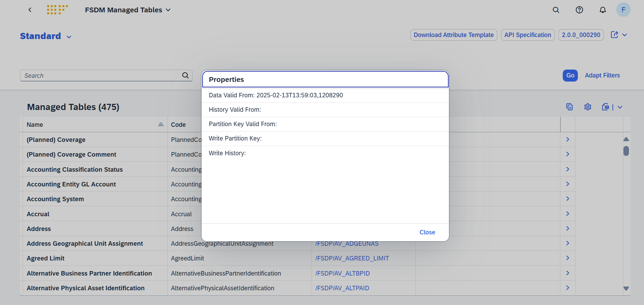Open the /FSDP/AV_AGREED_LIMIT link

(x=352, y=258)
